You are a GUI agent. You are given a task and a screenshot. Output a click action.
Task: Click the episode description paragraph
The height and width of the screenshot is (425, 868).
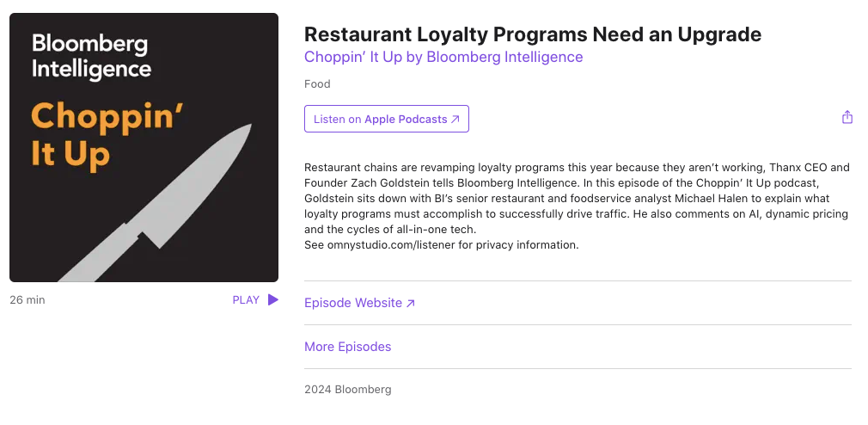(x=577, y=199)
